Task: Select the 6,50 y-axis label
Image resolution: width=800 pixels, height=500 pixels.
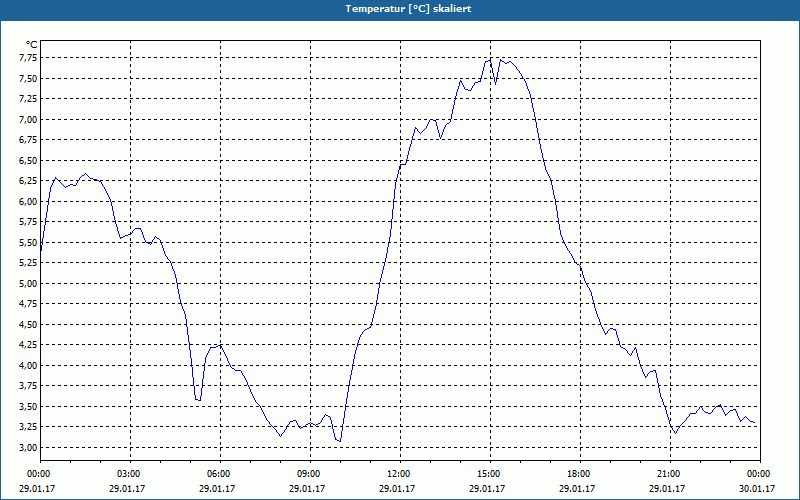Action: tap(29, 161)
